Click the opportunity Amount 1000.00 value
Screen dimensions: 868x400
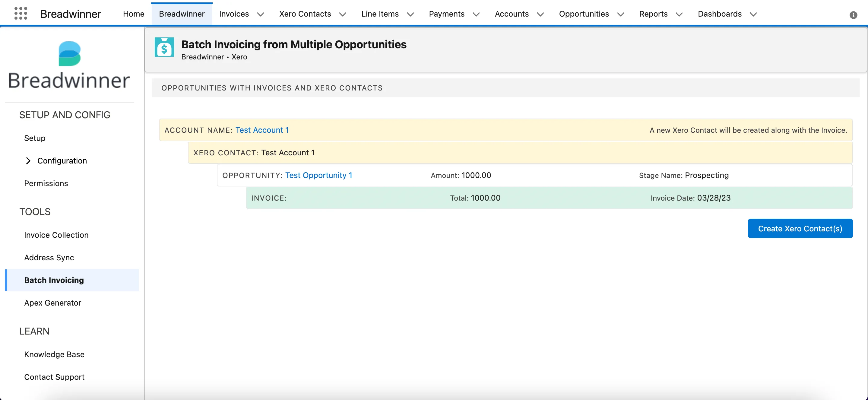[476, 175]
